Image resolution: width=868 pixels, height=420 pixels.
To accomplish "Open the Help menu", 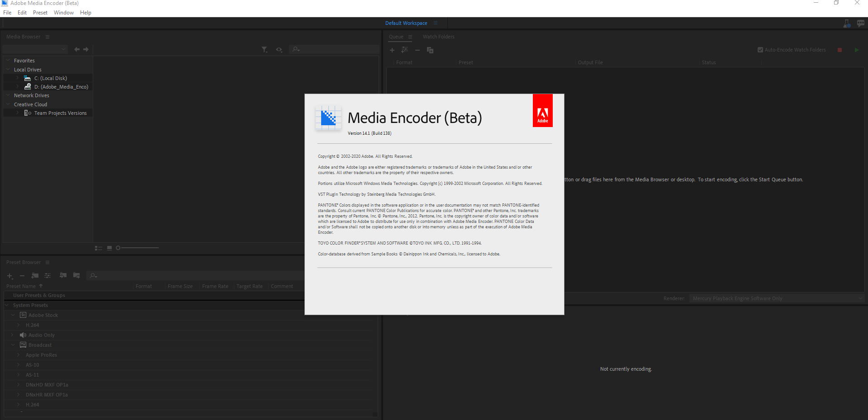I will (x=86, y=13).
